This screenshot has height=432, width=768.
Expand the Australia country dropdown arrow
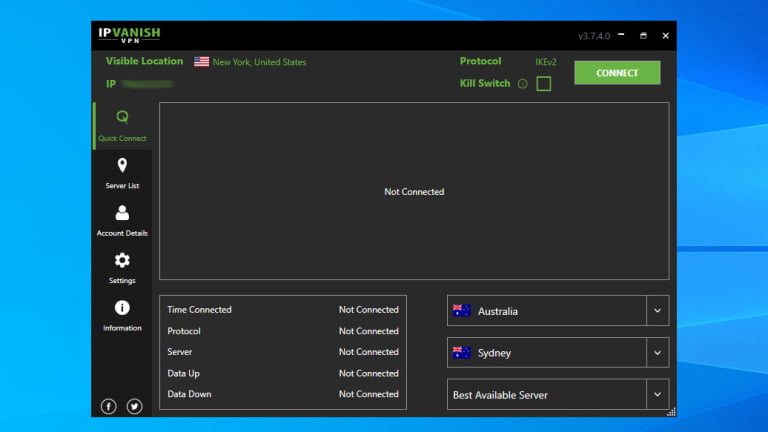pyautogui.click(x=657, y=311)
